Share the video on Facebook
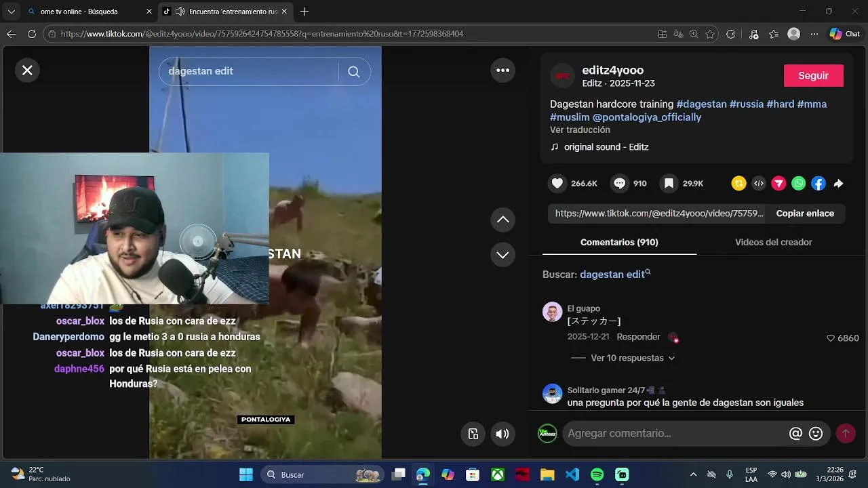This screenshot has width=868, height=488. (818, 183)
